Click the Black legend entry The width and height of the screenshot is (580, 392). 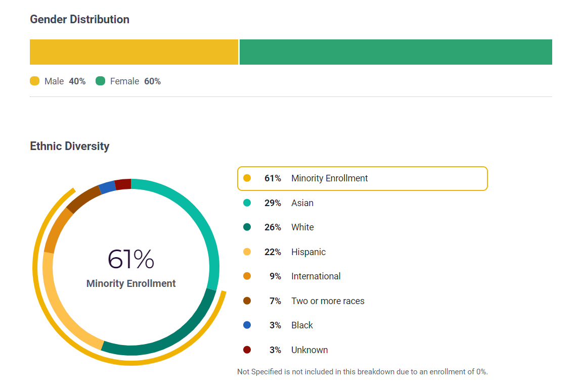(302, 325)
